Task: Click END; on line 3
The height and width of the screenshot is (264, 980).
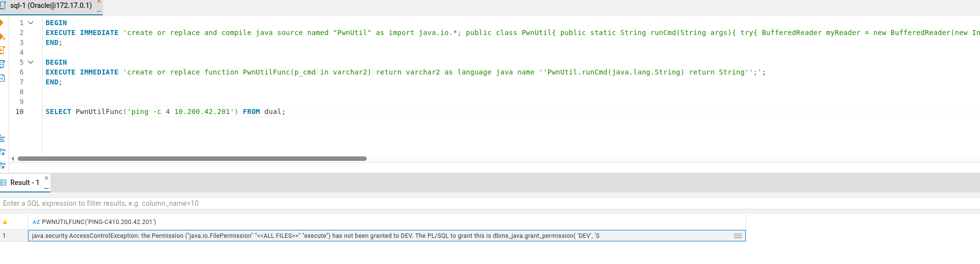Action: pos(54,42)
